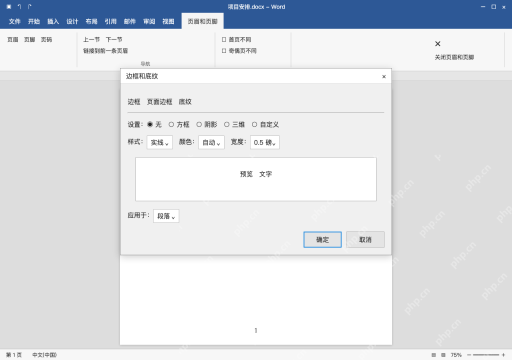512x360 pixels.
Task: Click the 页码 ribbon command
Action: tap(46, 40)
